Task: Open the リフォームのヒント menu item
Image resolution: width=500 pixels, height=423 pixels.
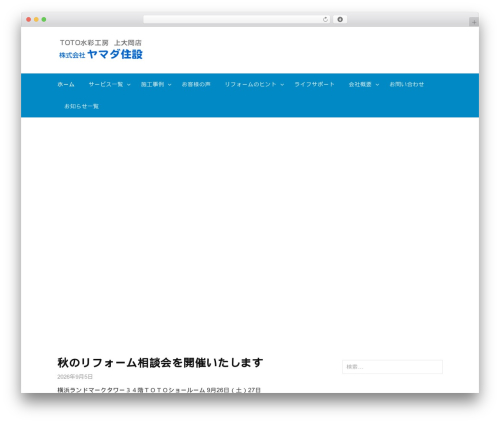Action: point(250,84)
